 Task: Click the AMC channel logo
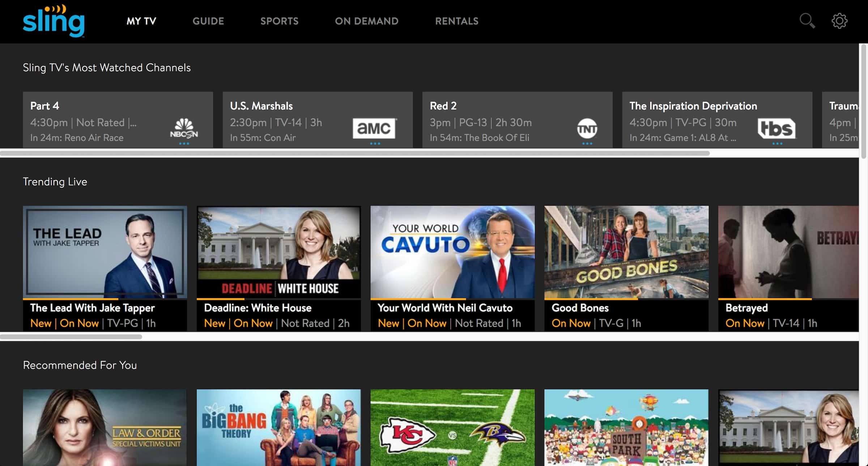pyautogui.click(x=374, y=128)
